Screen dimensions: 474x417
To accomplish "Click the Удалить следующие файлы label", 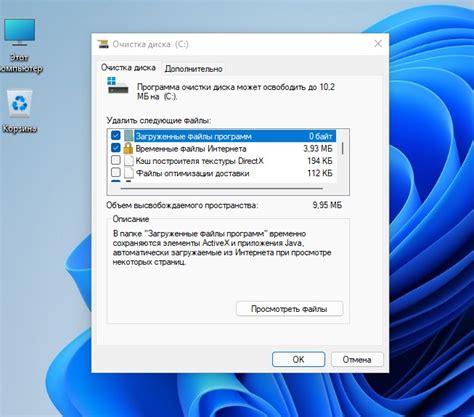I will point(159,120).
